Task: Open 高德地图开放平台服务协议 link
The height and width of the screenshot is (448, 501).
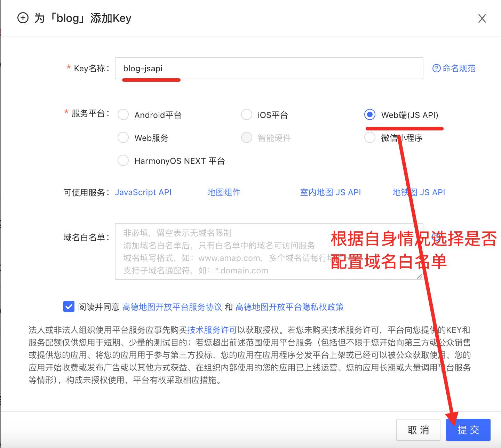Action: [172, 307]
